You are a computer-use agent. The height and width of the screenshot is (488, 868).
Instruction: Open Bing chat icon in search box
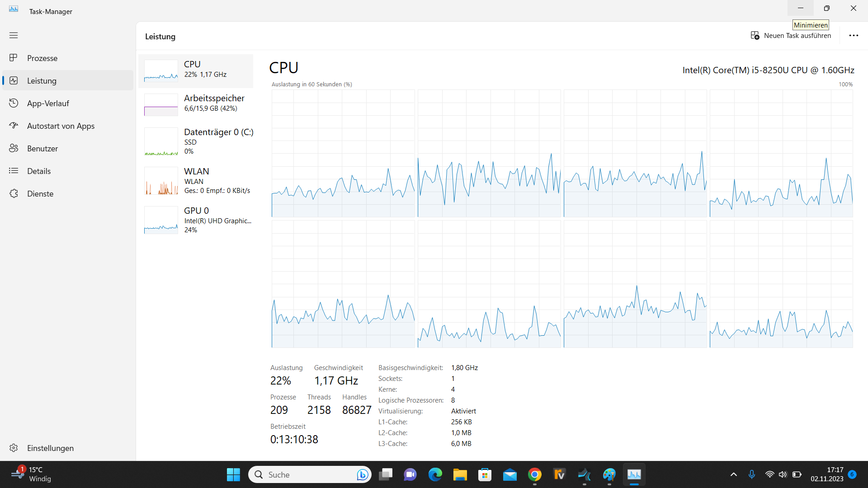[362, 474]
